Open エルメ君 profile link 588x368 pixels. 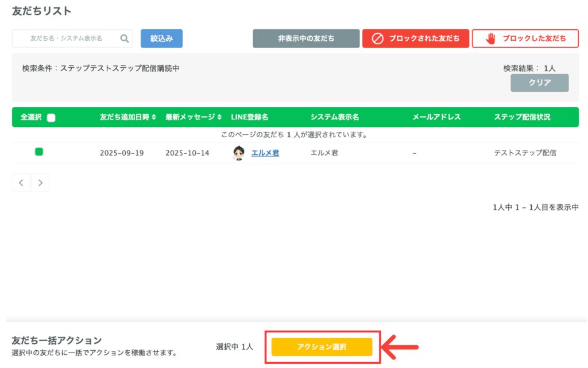(x=265, y=153)
